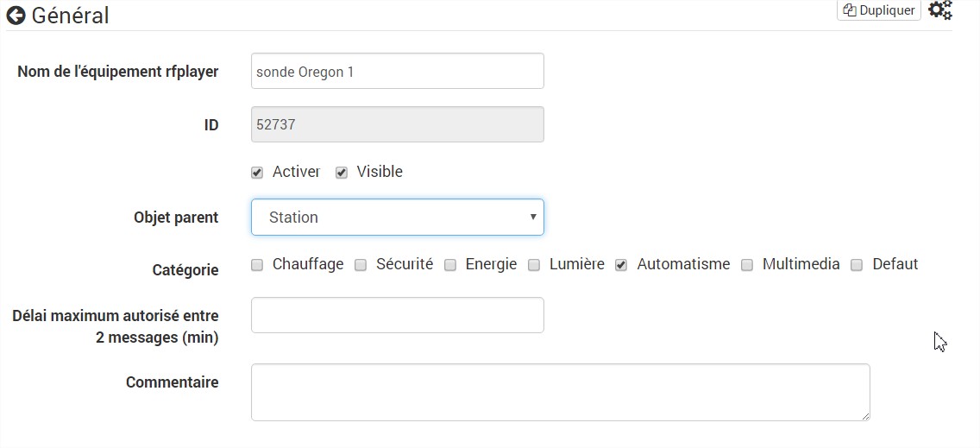Focus the Nom de l'équipement rfplayer field
980x448 pixels.
pyautogui.click(x=398, y=71)
